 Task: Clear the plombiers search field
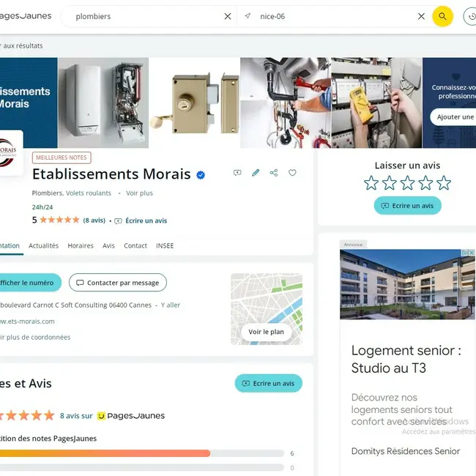[x=228, y=16]
